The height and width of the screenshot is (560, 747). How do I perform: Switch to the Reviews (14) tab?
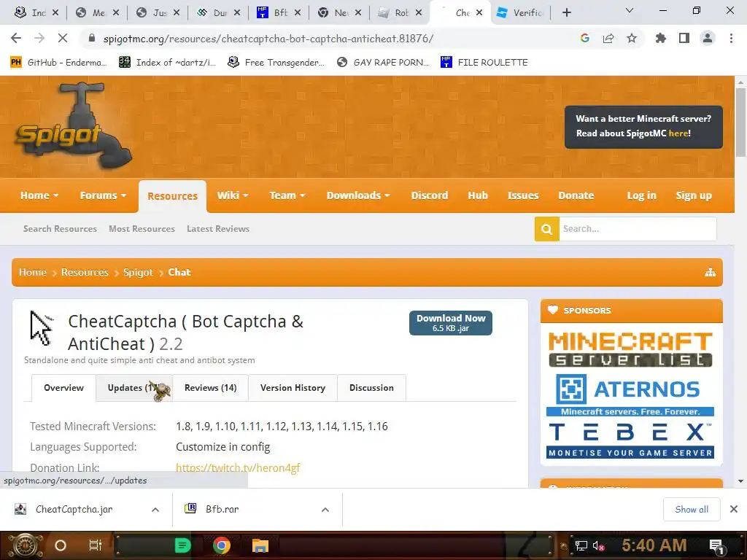[211, 388]
